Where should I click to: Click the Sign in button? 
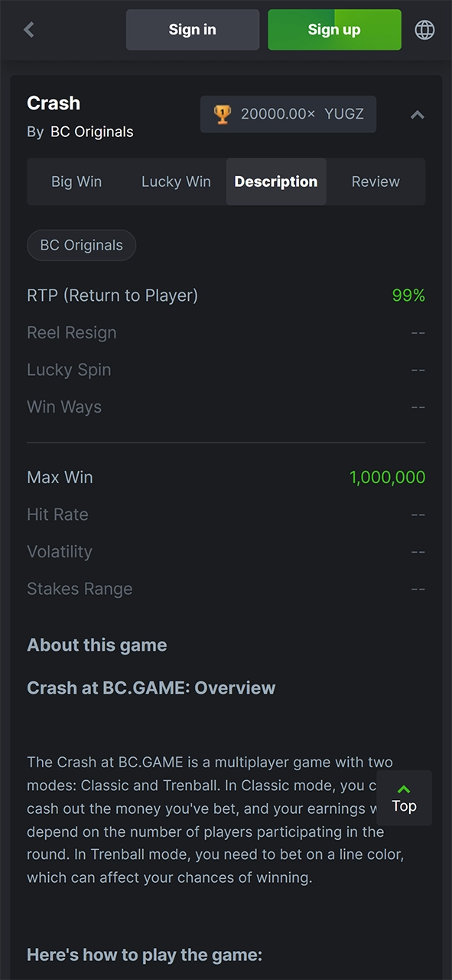pyautogui.click(x=192, y=29)
